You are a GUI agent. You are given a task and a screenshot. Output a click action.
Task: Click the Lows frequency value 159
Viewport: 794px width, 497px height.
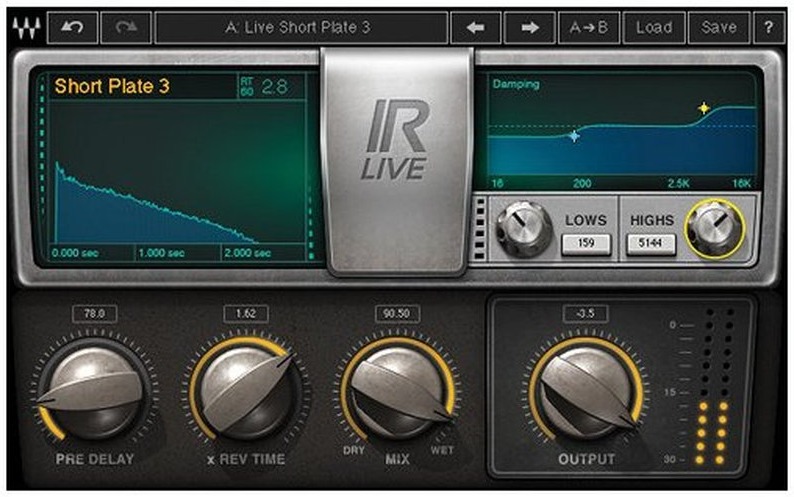(586, 244)
